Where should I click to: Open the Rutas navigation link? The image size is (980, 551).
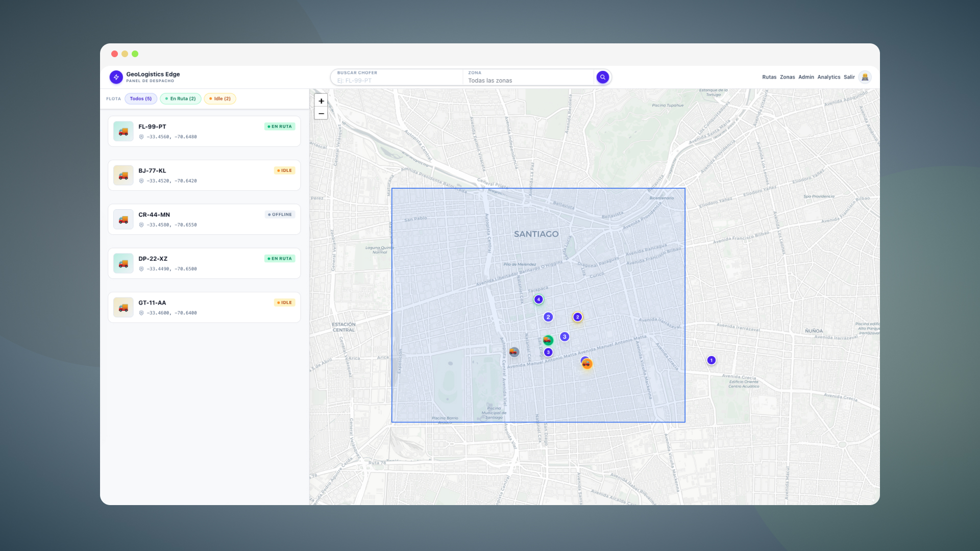point(769,77)
